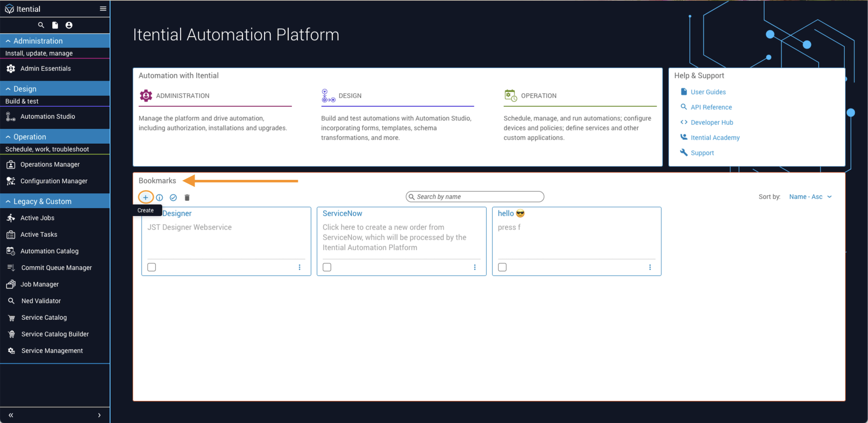Click the Job Manager icon

click(x=11, y=284)
